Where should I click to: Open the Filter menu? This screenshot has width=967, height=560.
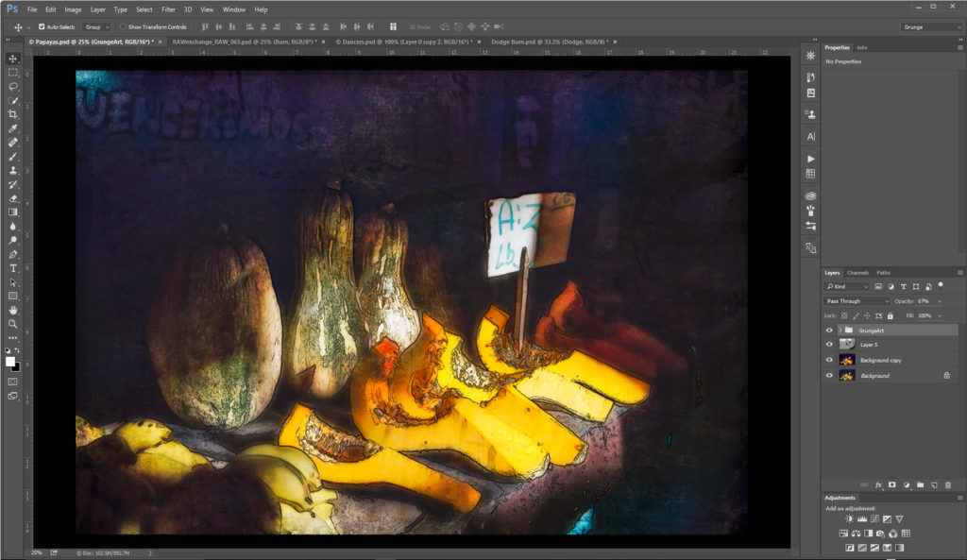point(168,9)
